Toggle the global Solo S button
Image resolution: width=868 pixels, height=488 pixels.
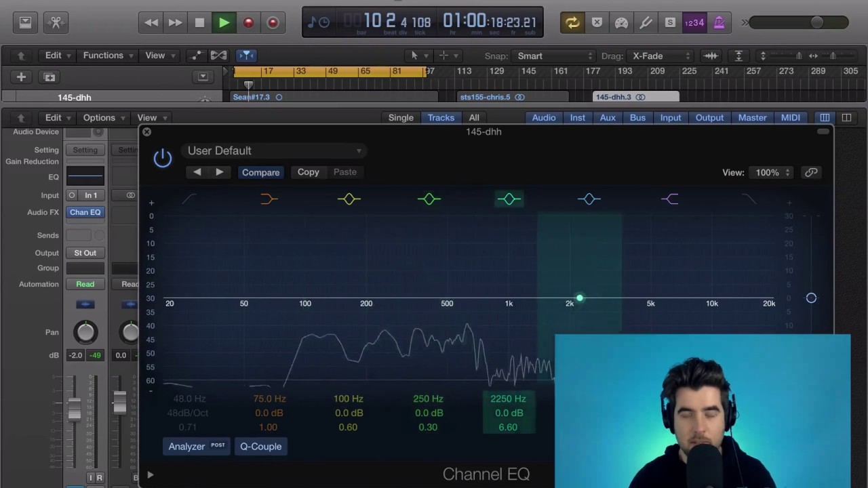(x=670, y=22)
